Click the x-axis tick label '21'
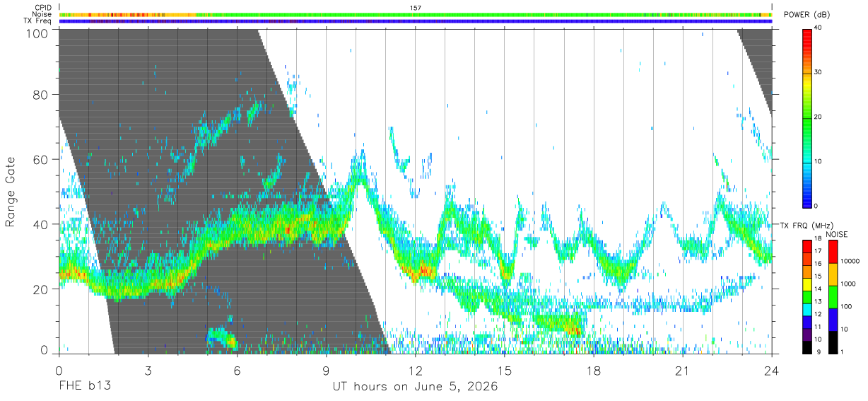 (x=682, y=371)
